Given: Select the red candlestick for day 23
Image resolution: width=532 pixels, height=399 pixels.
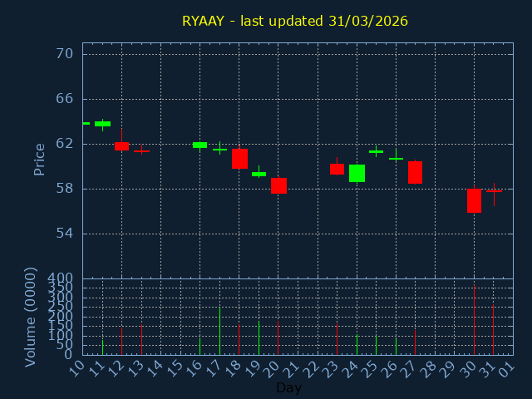Looking at the screenshot, I should pyautogui.click(x=337, y=169).
